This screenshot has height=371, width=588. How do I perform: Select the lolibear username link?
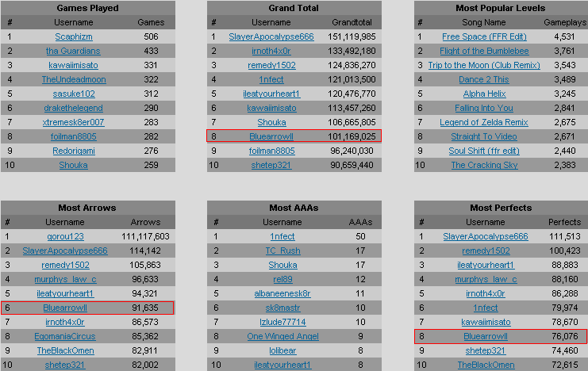click(282, 350)
